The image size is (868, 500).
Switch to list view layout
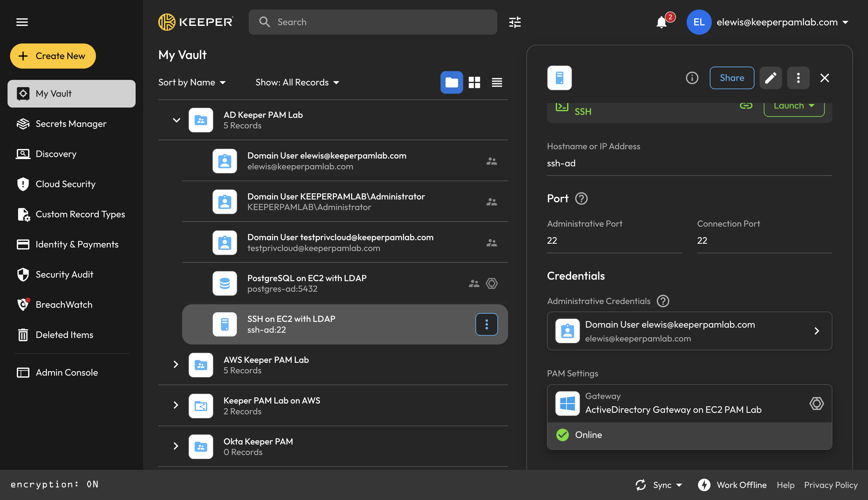tap(497, 82)
